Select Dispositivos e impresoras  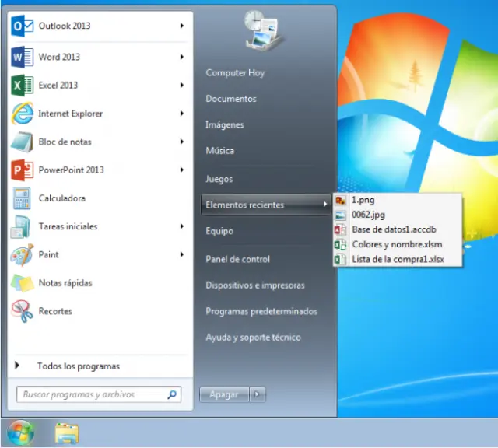[254, 285]
